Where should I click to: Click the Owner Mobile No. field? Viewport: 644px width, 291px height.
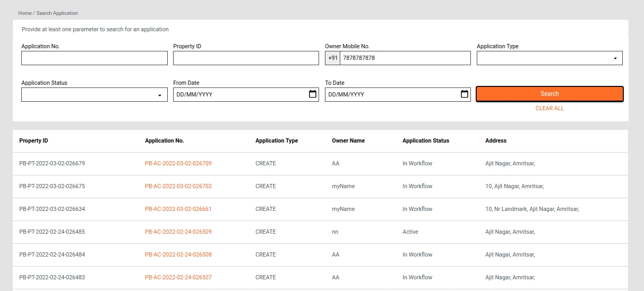coord(405,58)
